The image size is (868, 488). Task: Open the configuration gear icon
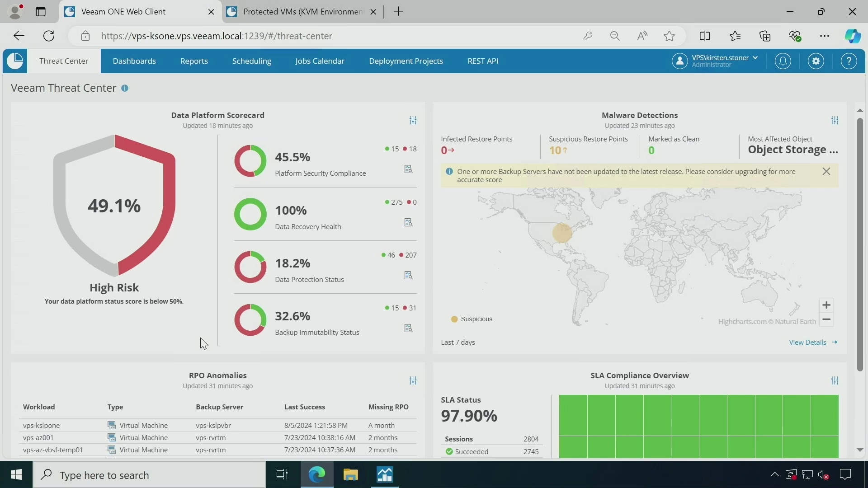[x=816, y=61]
